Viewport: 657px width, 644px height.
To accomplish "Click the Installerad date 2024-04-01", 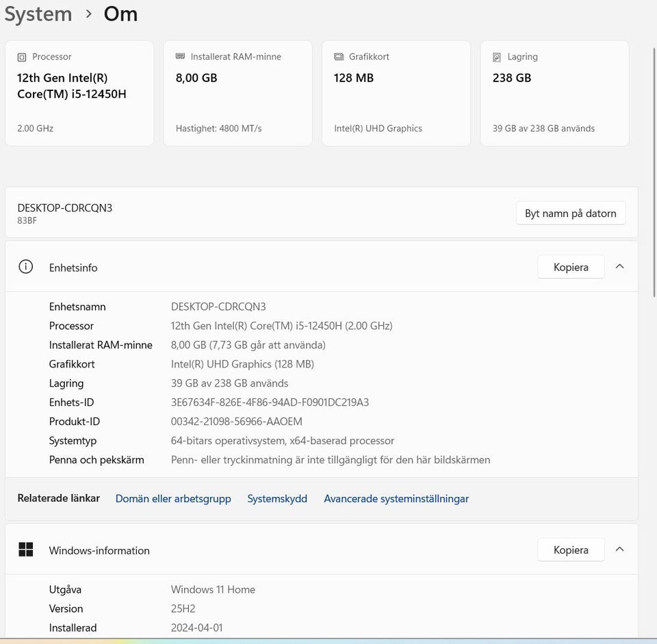I will coord(196,628).
